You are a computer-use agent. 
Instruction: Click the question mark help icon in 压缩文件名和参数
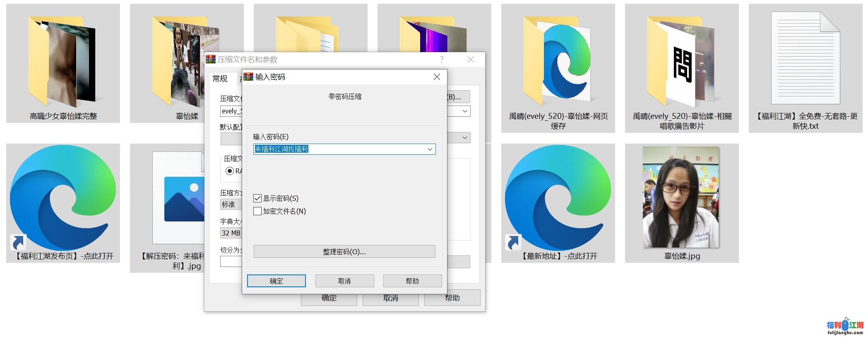pos(442,60)
